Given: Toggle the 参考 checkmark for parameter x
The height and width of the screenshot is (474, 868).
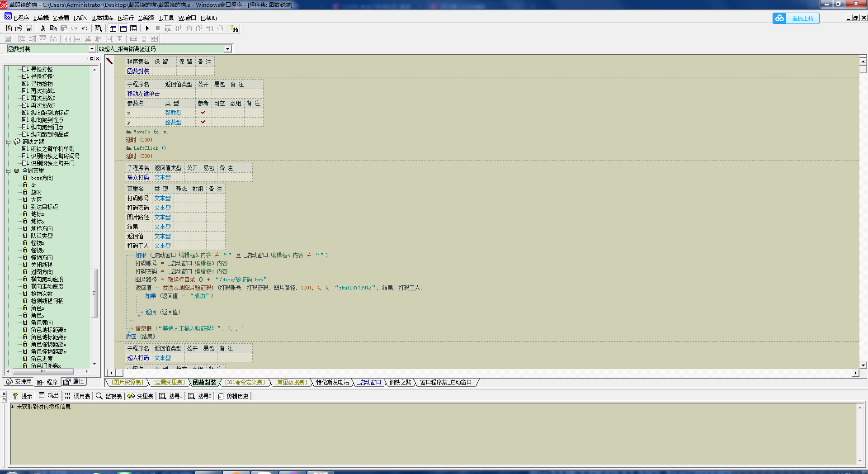Looking at the screenshot, I should tap(203, 113).
